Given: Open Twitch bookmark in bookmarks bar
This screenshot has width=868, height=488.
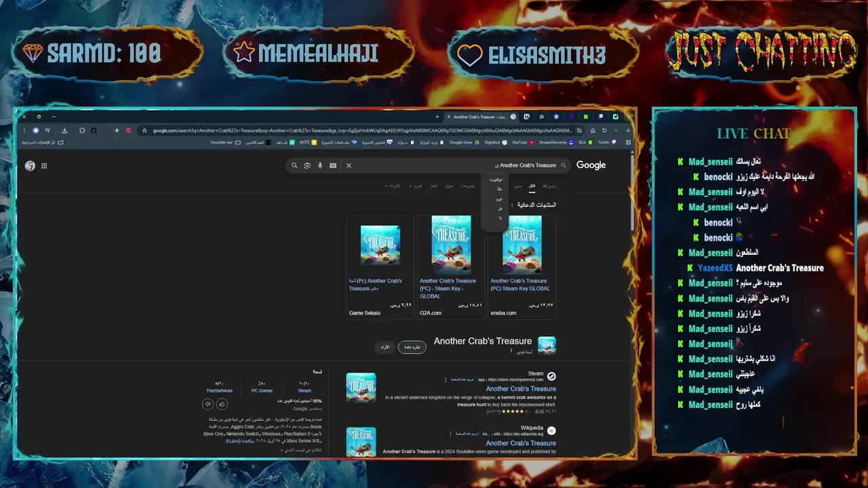Looking at the screenshot, I should click(x=607, y=142).
